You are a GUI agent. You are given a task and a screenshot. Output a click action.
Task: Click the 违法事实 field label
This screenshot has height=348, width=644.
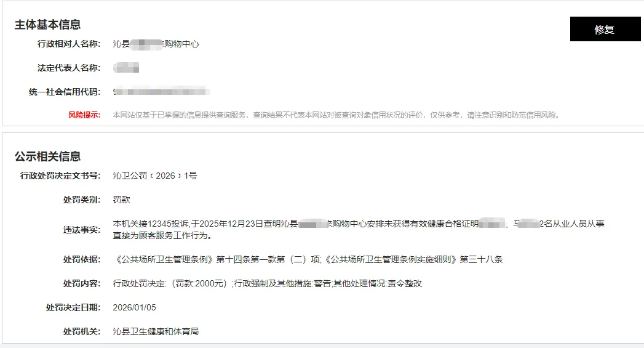pos(81,230)
